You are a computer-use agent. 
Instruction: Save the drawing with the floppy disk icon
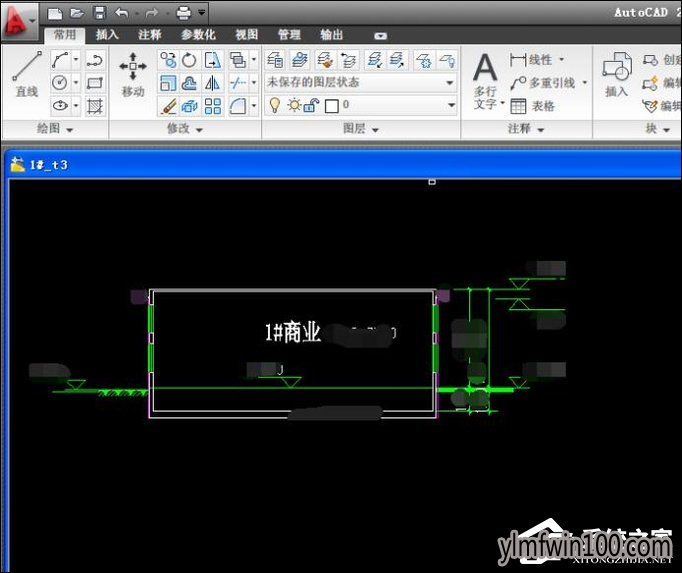tap(100, 13)
